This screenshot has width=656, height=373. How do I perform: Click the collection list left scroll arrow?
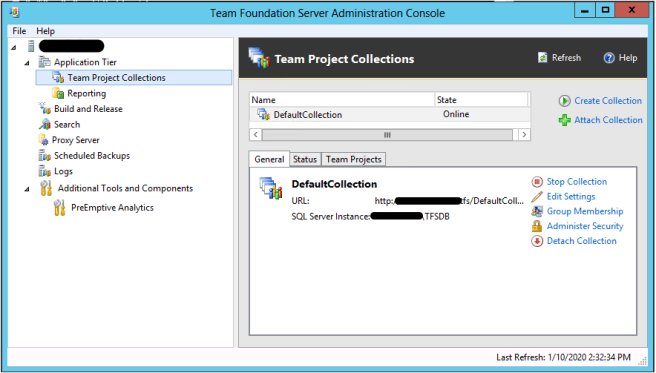pos(255,135)
